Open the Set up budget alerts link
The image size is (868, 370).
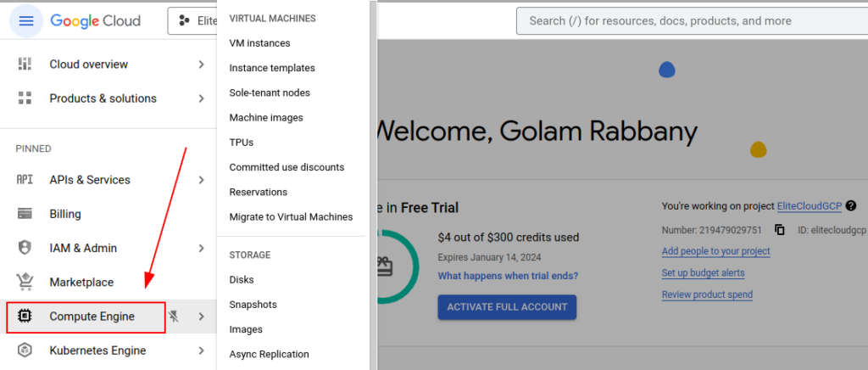(x=703, y=273)
